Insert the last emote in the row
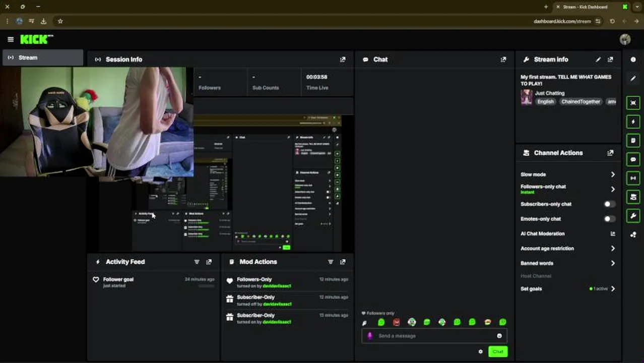 (x=502, y=322)
